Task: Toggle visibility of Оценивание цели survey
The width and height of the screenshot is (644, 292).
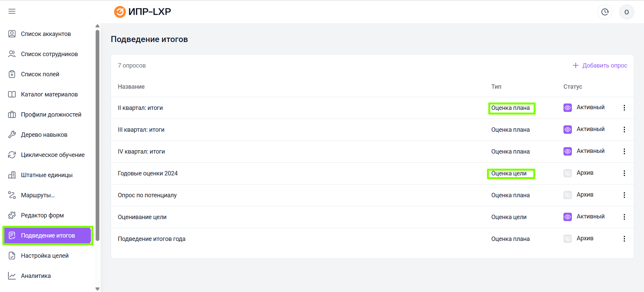Action: (567, 217)
